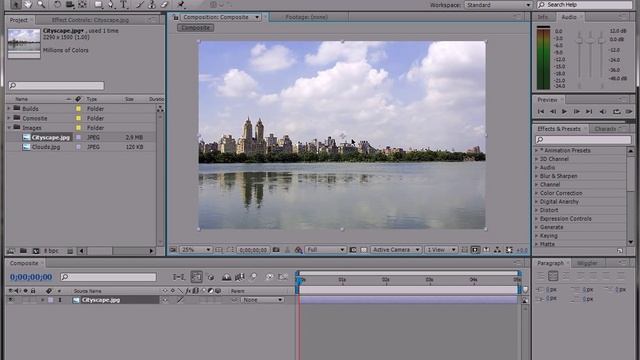Click the lavender label swatch of Cityscape.jpg layer

(x=50, y=300)
